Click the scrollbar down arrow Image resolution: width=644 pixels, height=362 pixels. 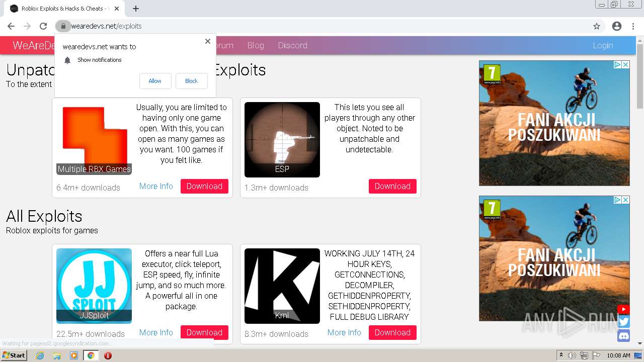(x=640, y=343)
